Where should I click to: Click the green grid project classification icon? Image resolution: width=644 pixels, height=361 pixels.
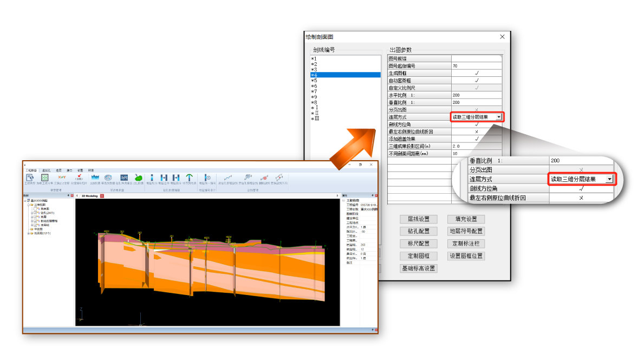(x=45, y=178)
